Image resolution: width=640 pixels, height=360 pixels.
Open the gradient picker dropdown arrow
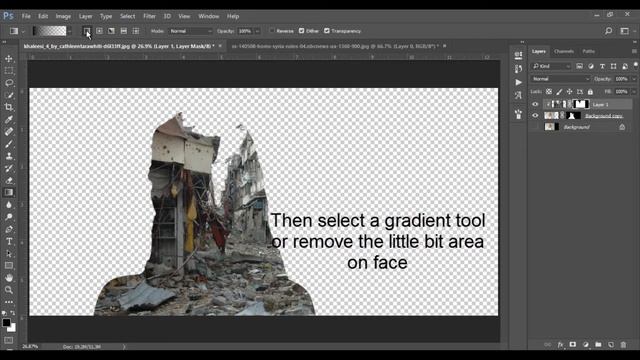(70, 31)
